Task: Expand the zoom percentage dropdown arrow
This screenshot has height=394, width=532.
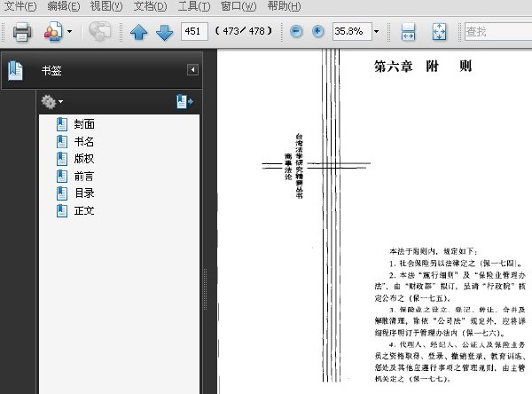Action: (376, 32)
